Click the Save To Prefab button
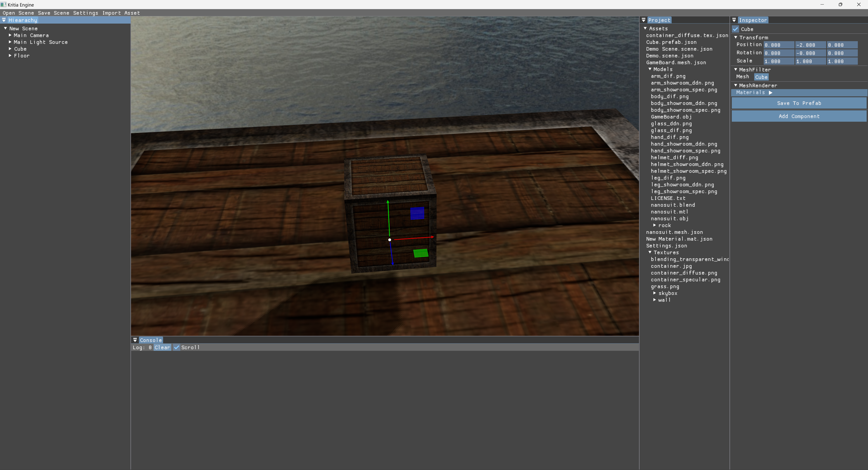Viewport: 868px width, 470px height. [x=799, y=103]
